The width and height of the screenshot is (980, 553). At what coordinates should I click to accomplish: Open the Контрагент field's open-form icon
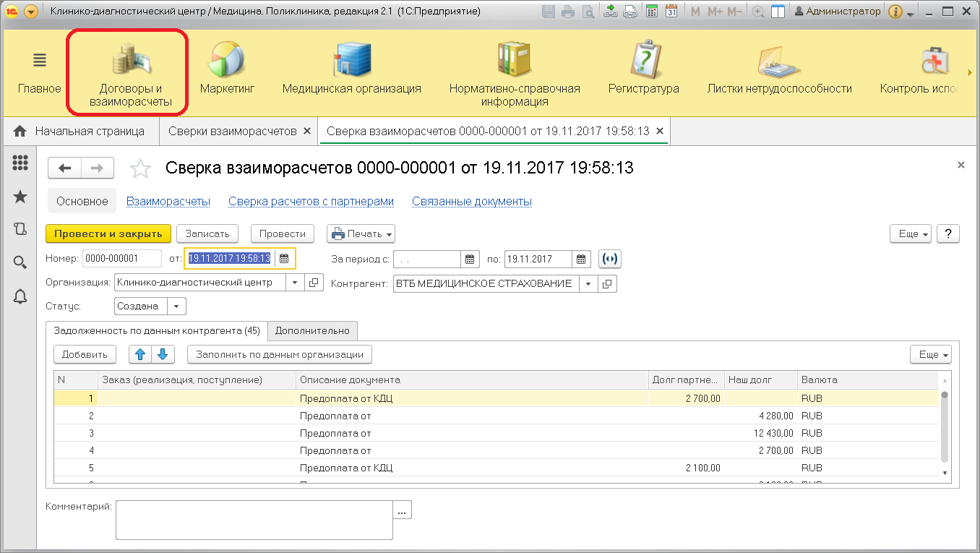point(608,284)
